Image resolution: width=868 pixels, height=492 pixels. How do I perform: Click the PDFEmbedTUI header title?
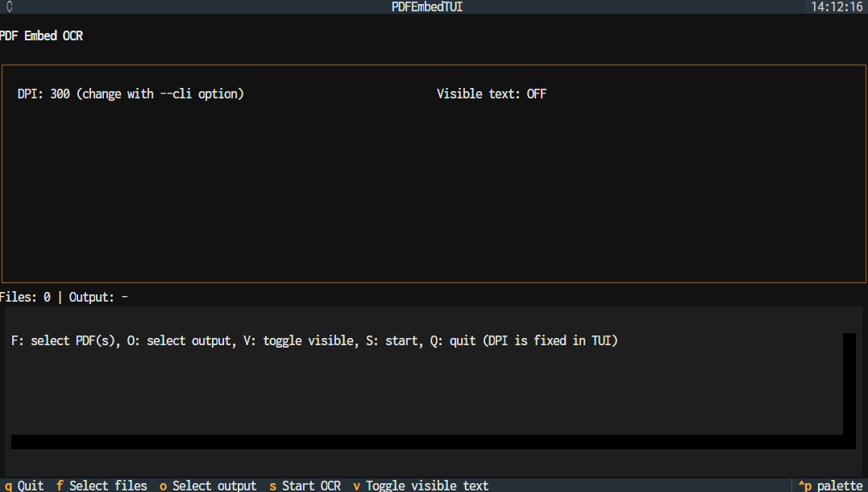pyautogui.click(x=426, y=6)
